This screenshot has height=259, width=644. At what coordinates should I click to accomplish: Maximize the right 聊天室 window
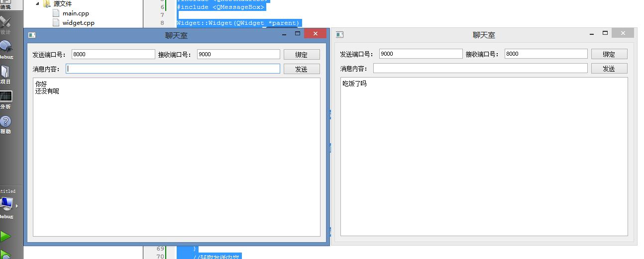pyautogui.click(x=605, y=33)
